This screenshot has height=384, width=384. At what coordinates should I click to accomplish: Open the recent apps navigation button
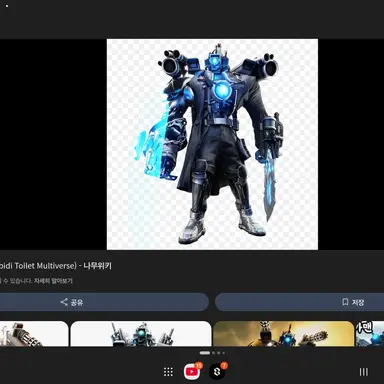coord(364,372)
